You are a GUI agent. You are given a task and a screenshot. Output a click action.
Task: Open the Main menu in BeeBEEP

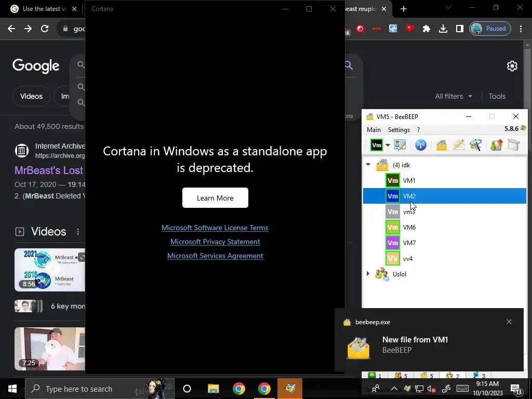coord(374,129)
